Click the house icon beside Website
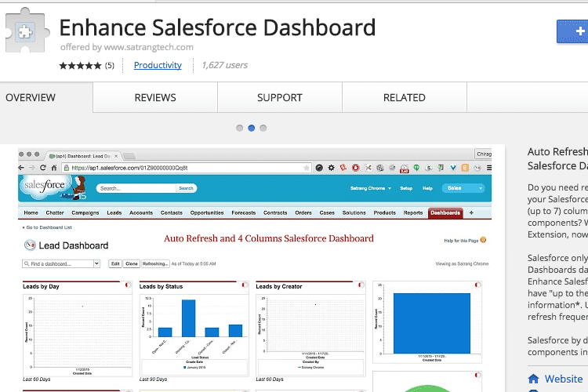 click(533, 379)
